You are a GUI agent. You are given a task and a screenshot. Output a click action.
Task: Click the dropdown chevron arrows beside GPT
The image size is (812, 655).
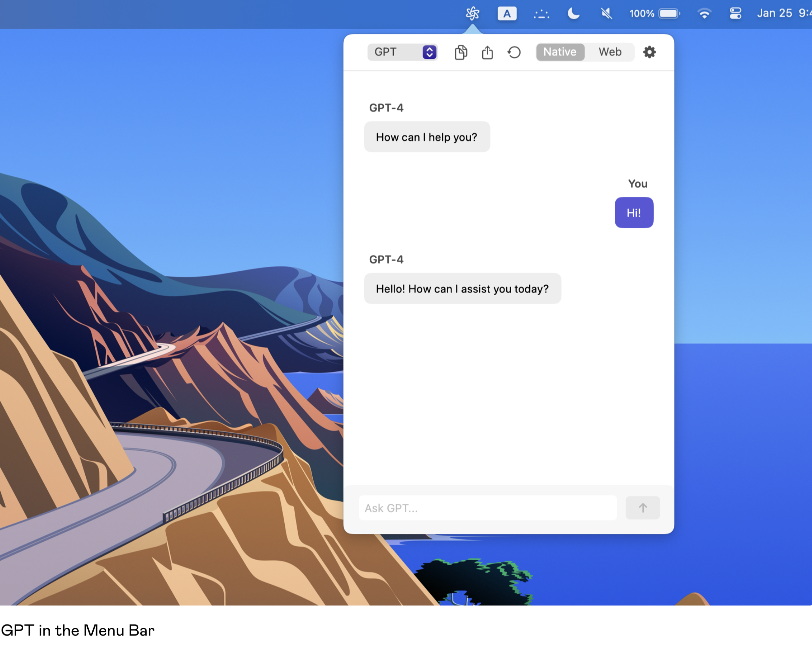pos(429,52)
